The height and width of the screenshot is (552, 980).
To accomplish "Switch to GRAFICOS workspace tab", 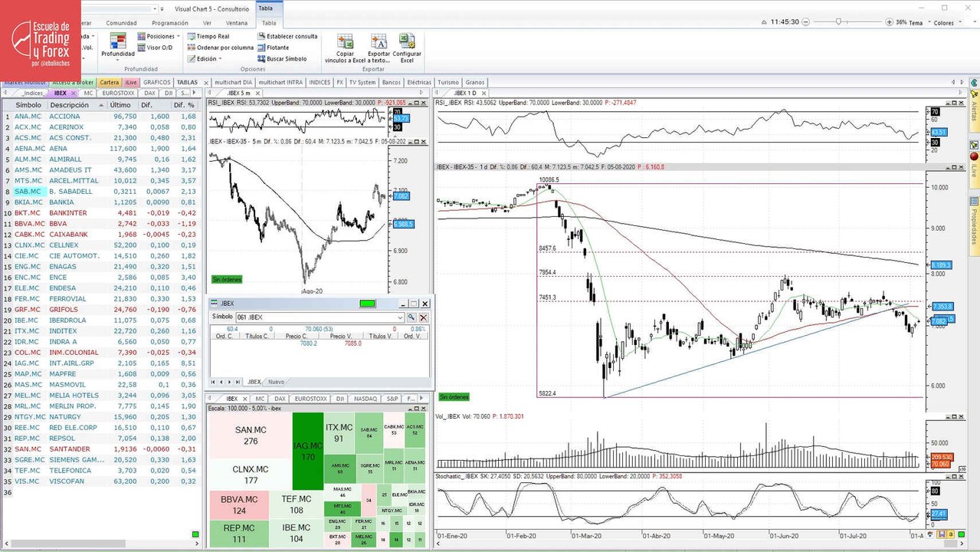I will point(157,82).
